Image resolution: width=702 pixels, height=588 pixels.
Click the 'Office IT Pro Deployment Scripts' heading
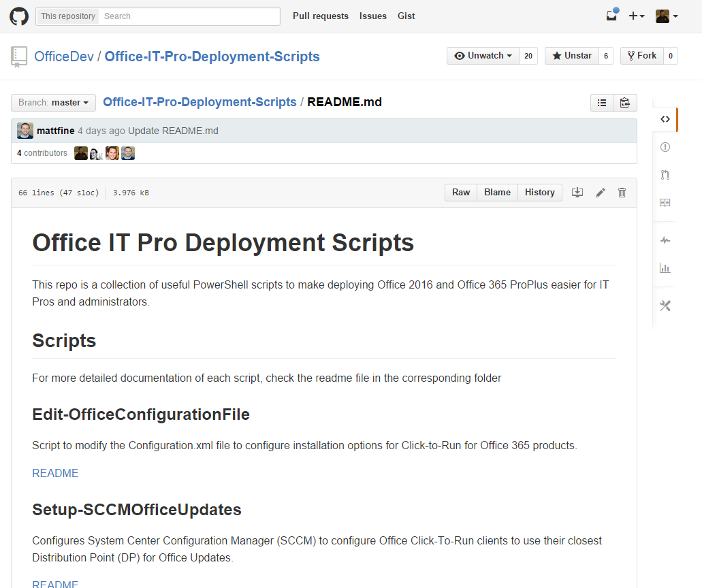(223, 242)
